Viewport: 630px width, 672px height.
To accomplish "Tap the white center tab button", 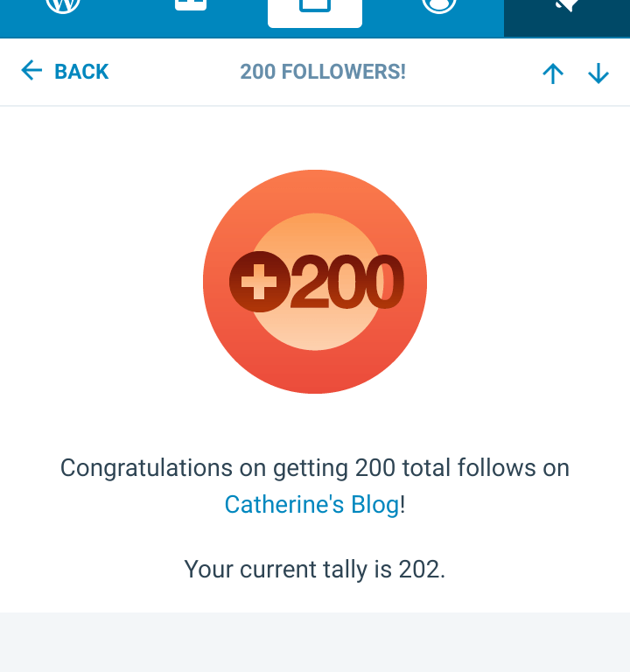I will click(x=315, y=10).
